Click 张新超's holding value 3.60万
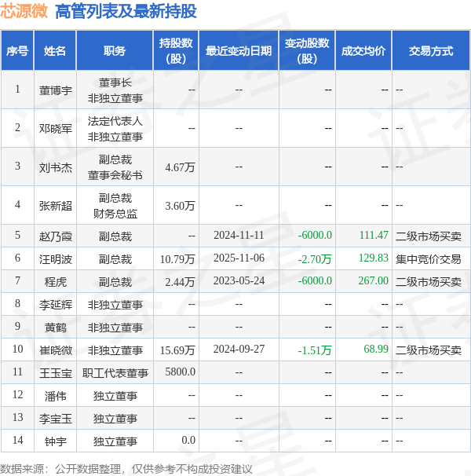 tap(180, 206)
